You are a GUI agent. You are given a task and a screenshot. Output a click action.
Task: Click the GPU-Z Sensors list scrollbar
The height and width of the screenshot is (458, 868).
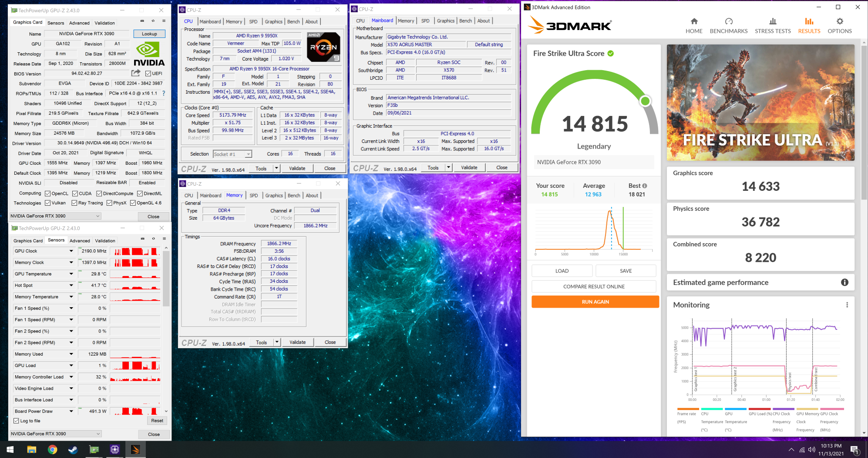pos(166,279)
